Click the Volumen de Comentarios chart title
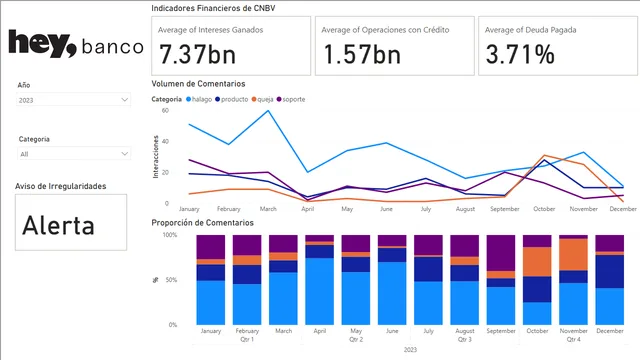 click(x=198, y=84)
